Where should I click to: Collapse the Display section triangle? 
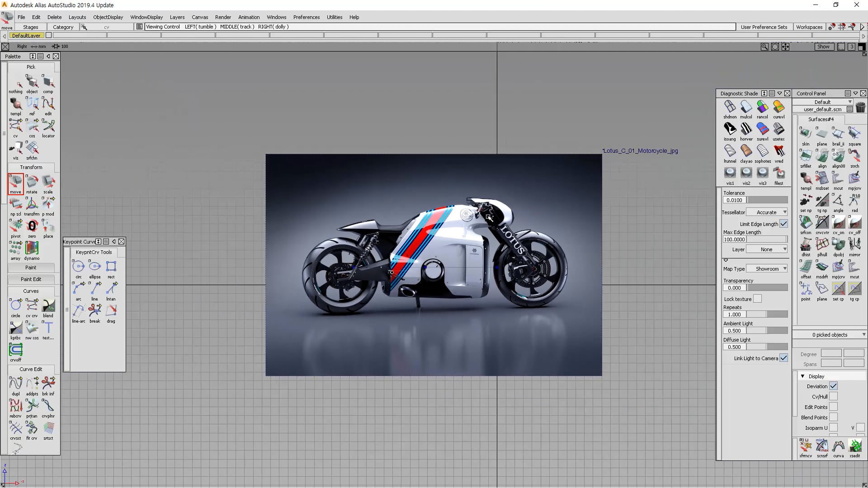[x=802, y=376]
